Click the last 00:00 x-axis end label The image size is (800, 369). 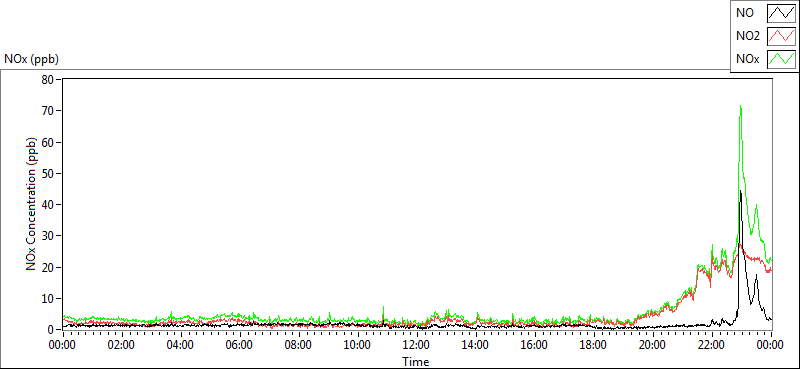click(x=770, y=345)
